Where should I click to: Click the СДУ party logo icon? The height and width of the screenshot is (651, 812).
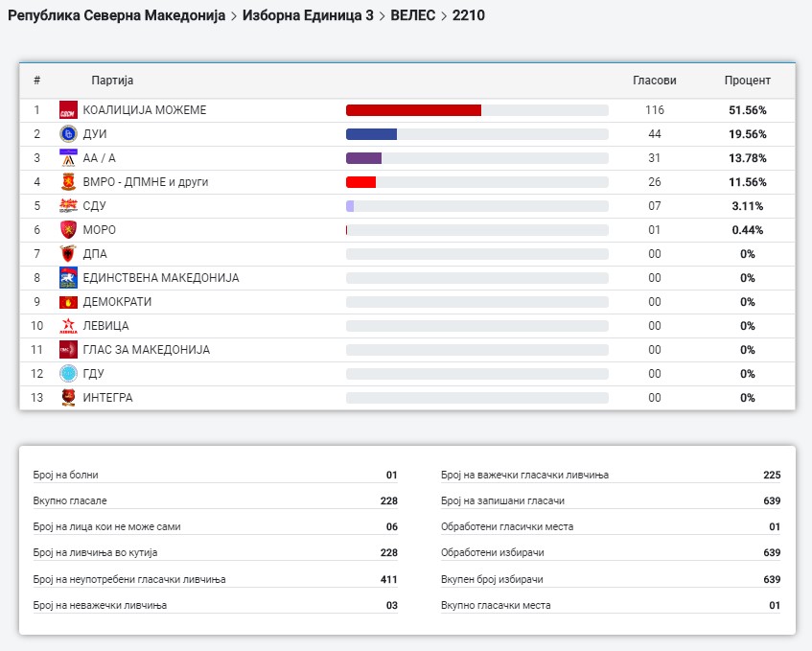68,206
